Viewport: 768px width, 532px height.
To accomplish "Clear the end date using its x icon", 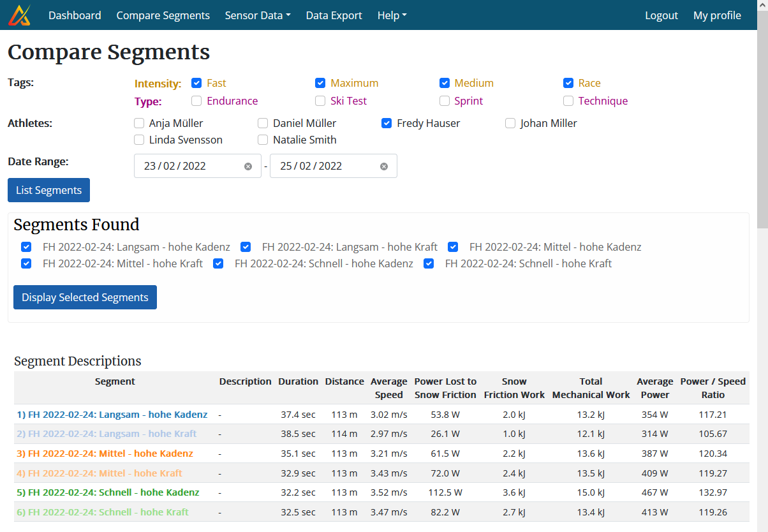I will (x=384, y=166).
